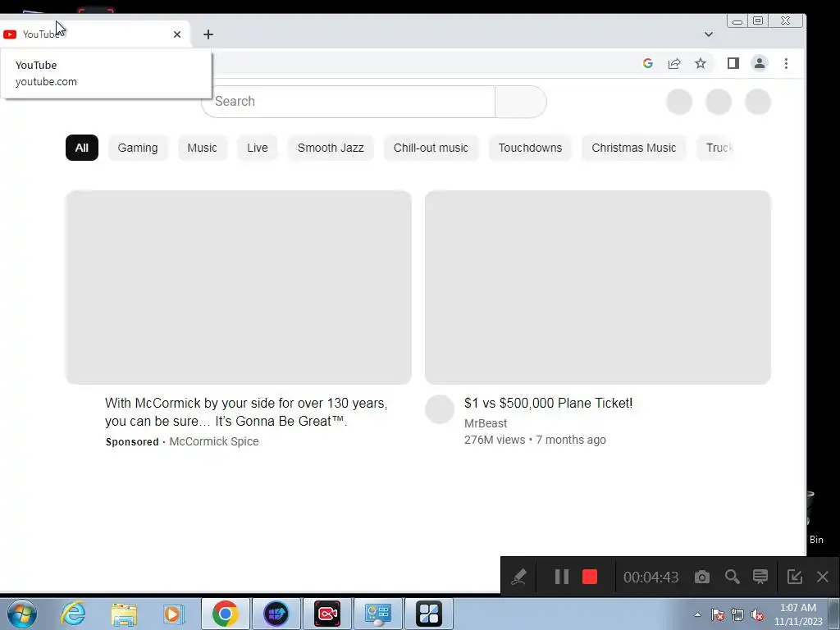
Task: Open MrBeast channel name link
Action: tap(486, 423)
